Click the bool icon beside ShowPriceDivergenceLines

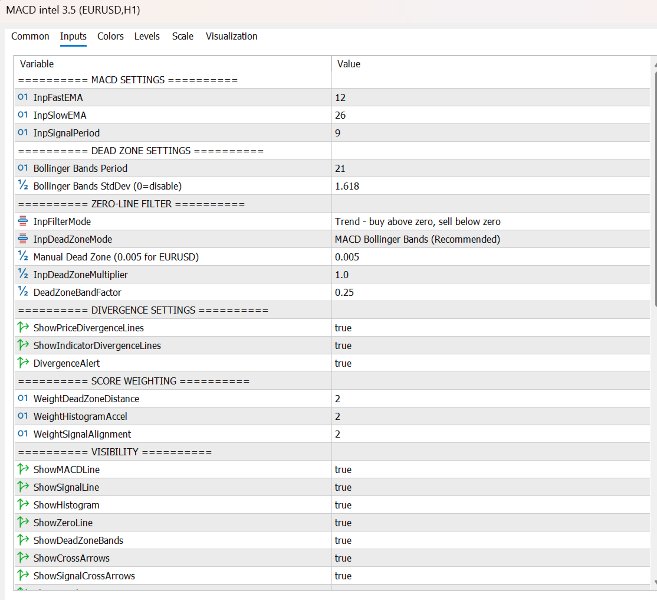tap(23, 327)
